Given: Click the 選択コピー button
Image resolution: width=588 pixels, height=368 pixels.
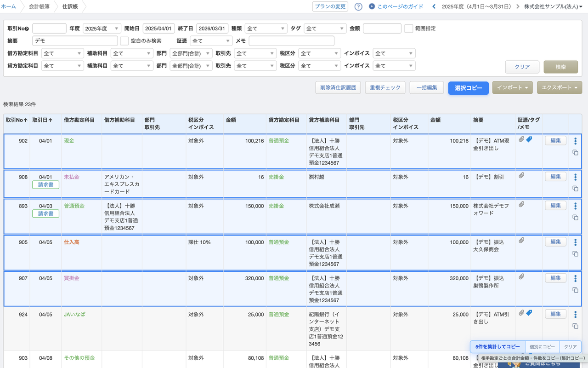Looking at the screenshot, I should 469,88.
